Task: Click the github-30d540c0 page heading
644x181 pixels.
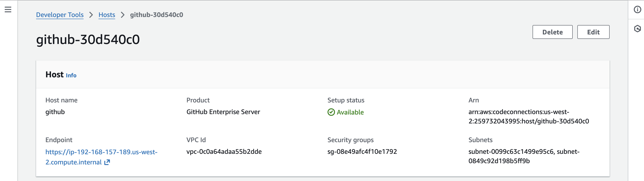Action: (x=88, y=39)
